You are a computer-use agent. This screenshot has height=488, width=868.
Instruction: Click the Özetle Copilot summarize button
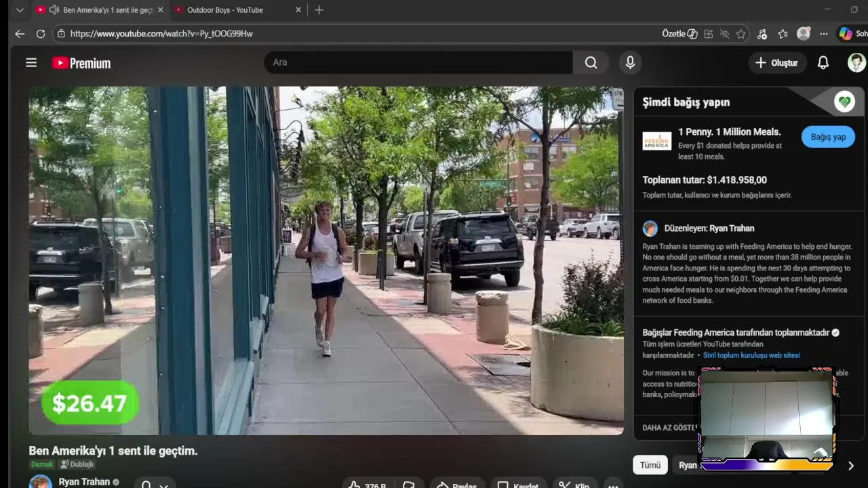(x=679, y=33)
